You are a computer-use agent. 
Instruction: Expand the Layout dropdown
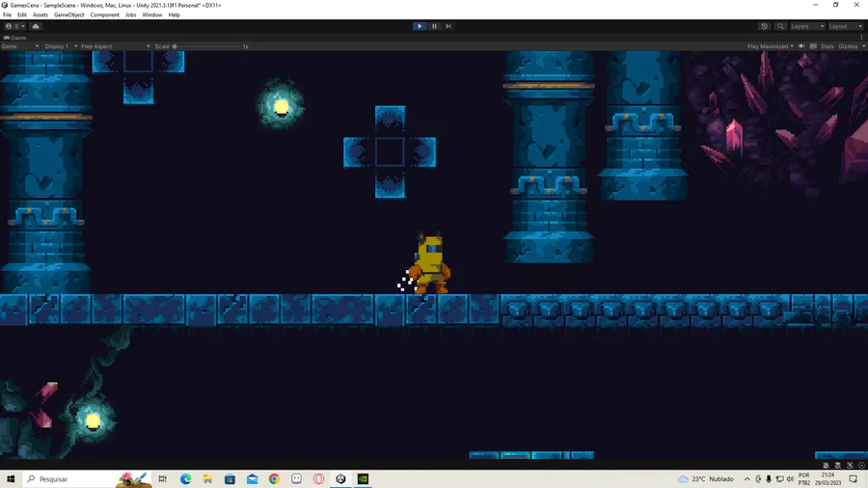(x=845, y=26)
